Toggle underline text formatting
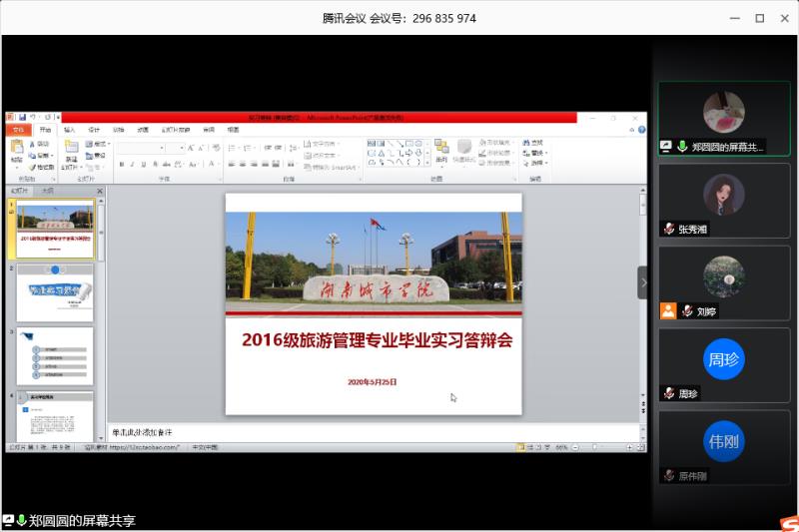This screenshot has height=532, width=799. (143, 164)
